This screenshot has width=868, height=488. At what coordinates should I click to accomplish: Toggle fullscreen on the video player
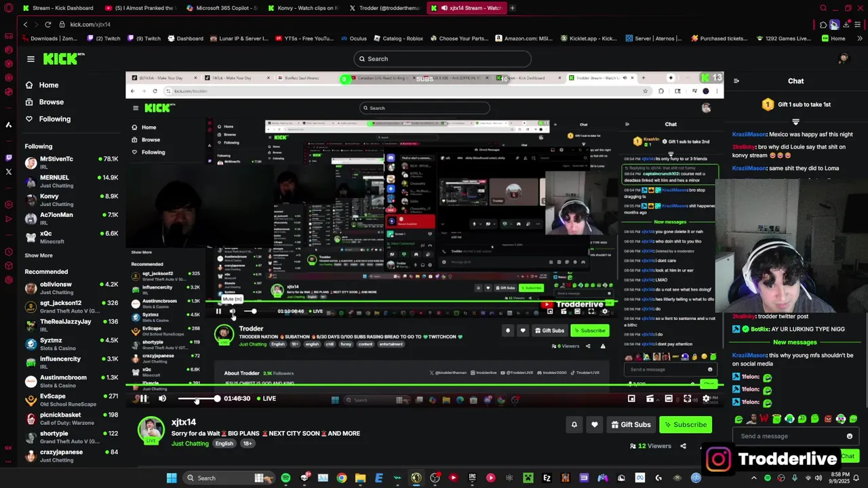[687, 399]
